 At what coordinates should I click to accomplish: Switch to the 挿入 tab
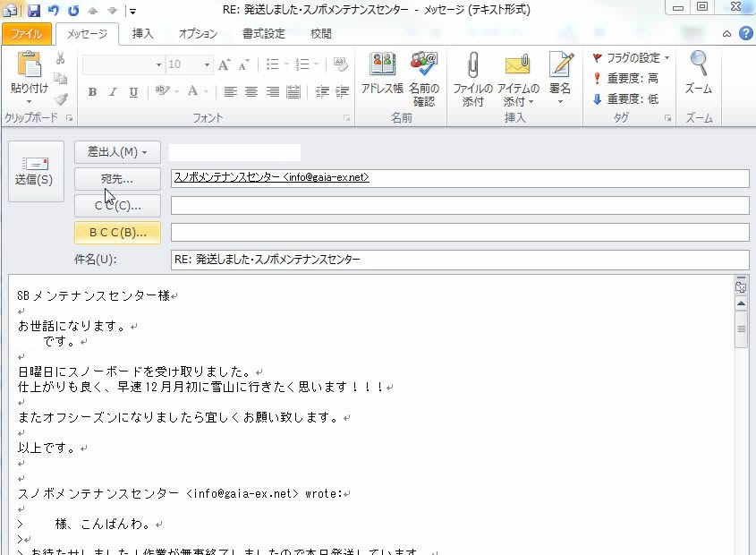point(143,34)
